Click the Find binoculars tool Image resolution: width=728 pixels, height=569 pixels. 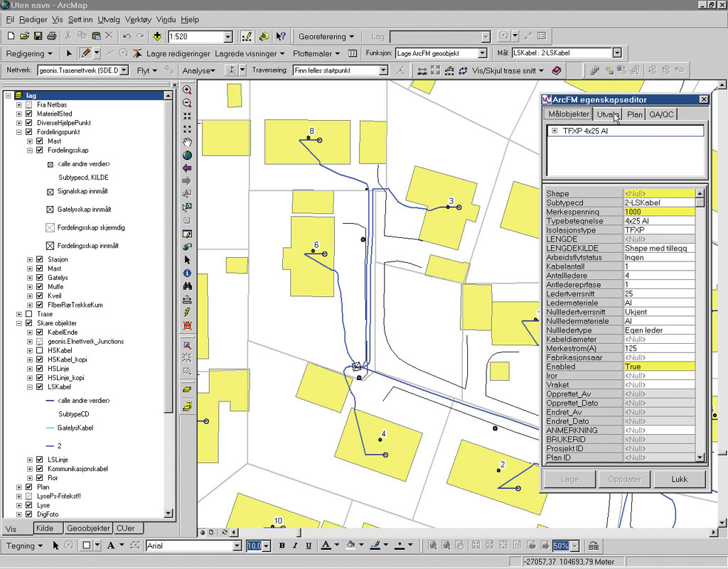187,286
